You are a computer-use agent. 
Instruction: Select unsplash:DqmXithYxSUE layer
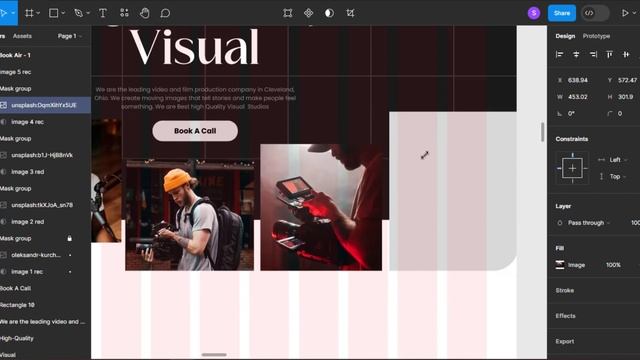tap(45, 105)
